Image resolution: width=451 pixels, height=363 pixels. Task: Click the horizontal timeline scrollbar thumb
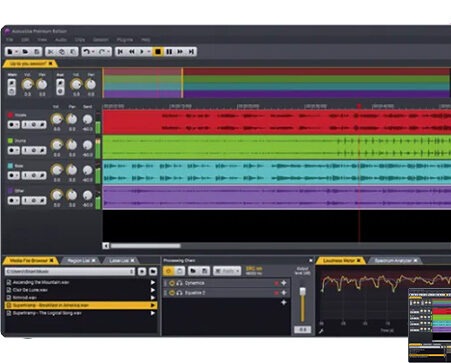point(146,246)
